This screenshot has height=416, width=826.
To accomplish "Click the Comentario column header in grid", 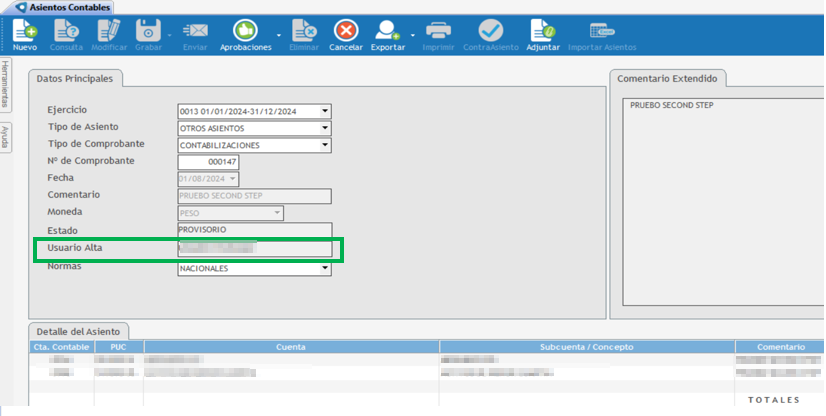I will click(x=780, y=347).
